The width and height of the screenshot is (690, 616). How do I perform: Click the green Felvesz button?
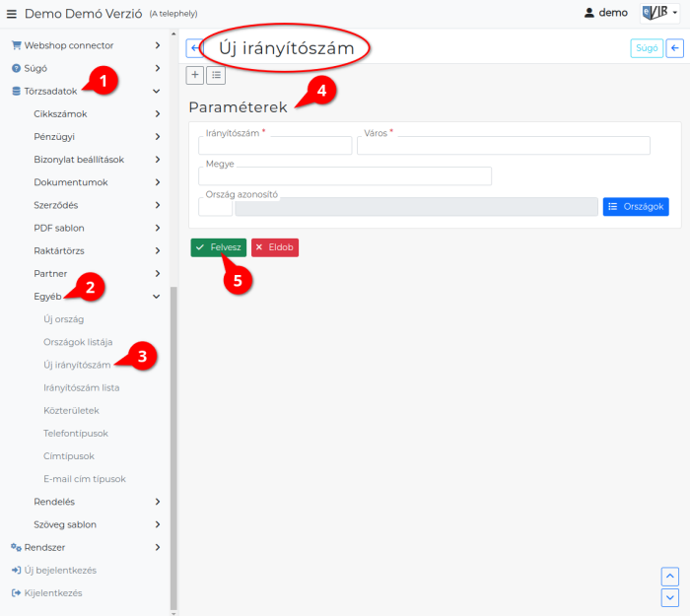tap(219, 247)
